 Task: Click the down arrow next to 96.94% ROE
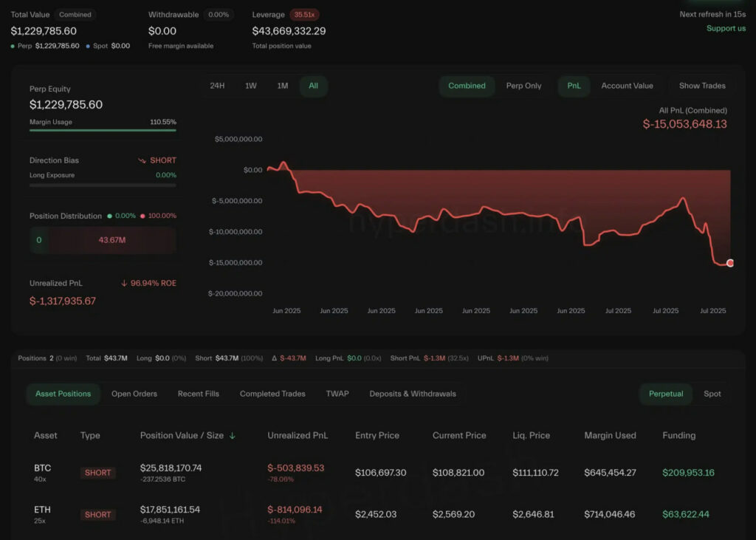(x=124, y=283)
